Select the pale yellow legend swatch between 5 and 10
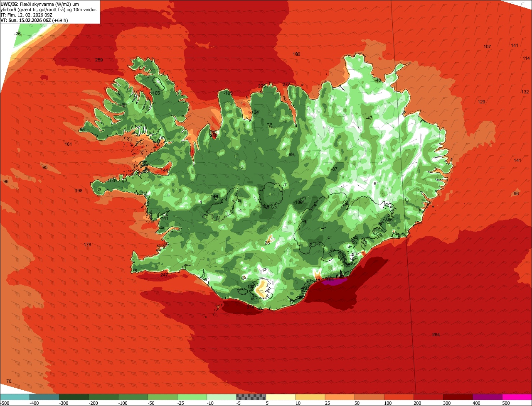 (281, 397)
